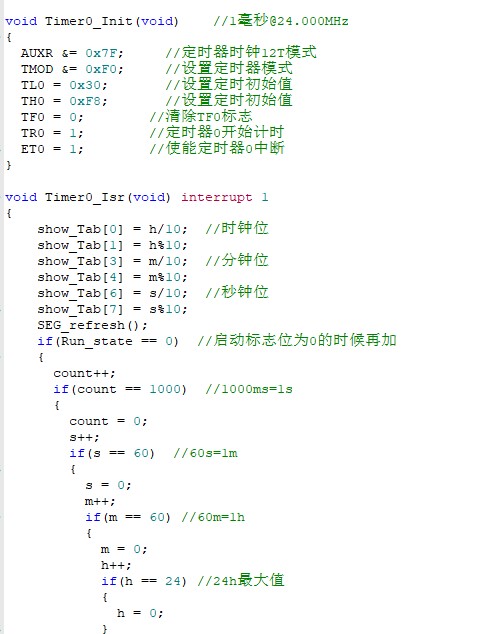Click the statement 'TH0 = 0xF8;'

point(64,101)
